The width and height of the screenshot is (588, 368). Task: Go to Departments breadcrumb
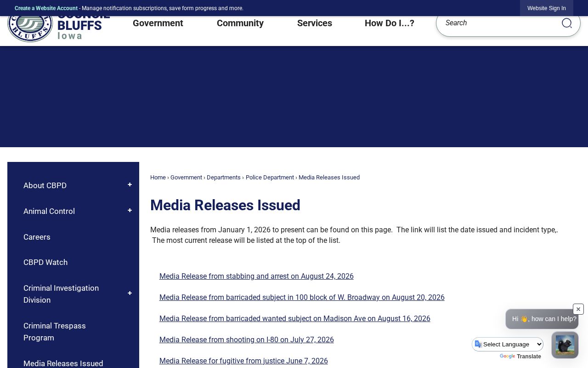(x=224, y=178)
